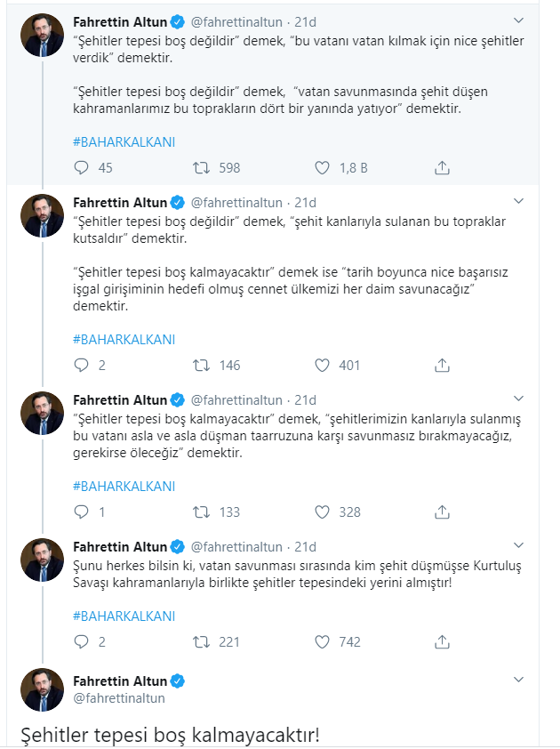Share the first tweet in the thread

[x=442, y=168]
